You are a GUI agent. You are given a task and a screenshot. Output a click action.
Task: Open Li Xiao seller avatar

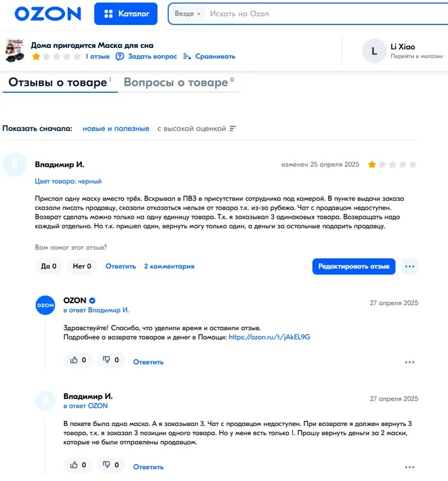coord(374,51)
